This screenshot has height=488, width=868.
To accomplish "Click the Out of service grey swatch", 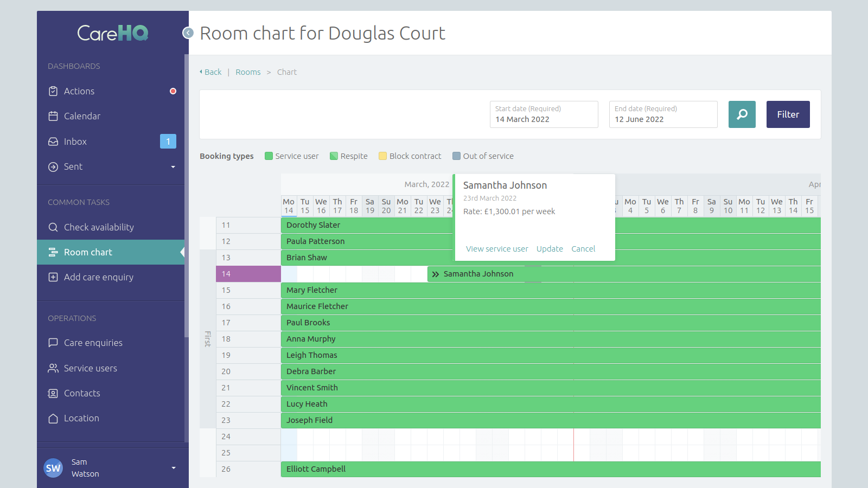I will (457, 156).
